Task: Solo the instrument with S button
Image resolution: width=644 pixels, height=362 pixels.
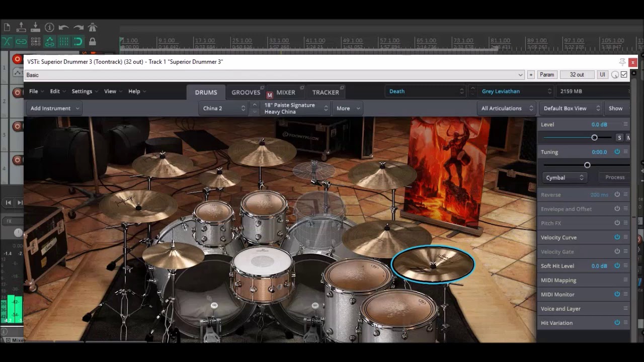Action: [619, 138]
